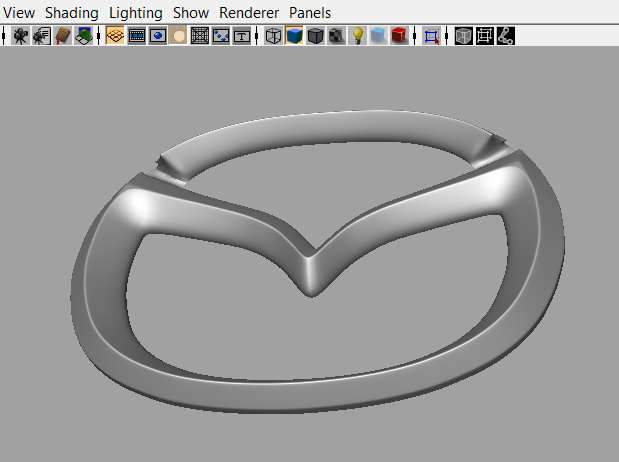Click the red High Quality cube
This screenshot has width=619, height=462.
point(399,36)
